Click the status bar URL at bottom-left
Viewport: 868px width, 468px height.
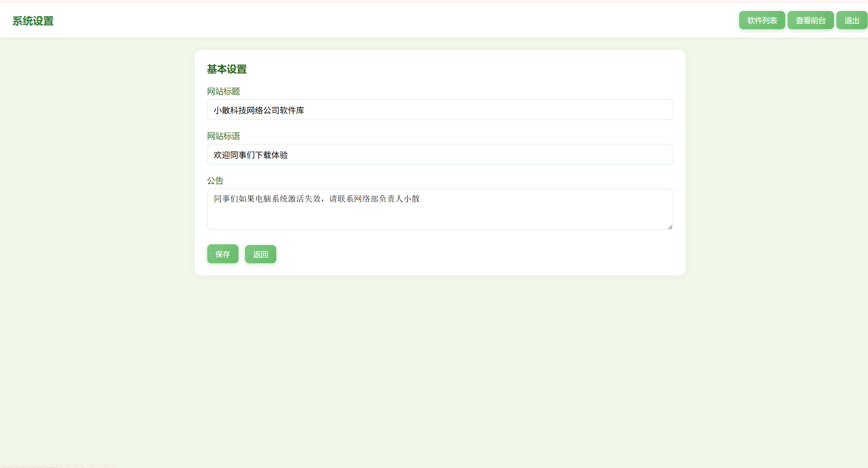click(55, 466)
